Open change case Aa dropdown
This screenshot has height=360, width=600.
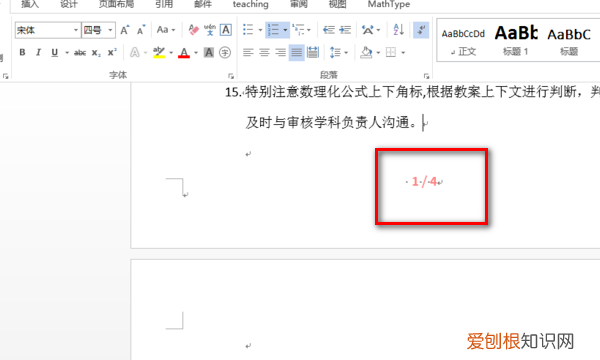click(x=166, y=30)
